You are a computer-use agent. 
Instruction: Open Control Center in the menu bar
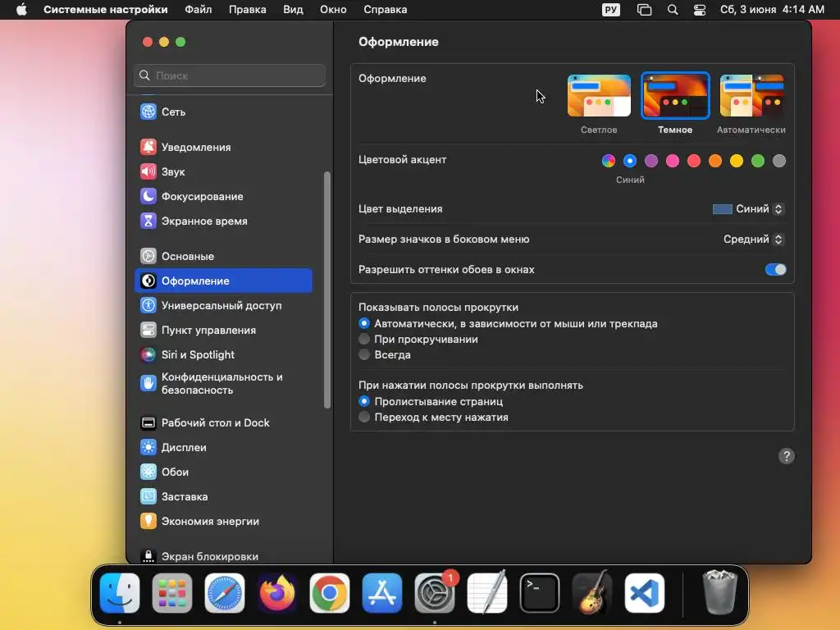pyautogui.click(x=699, y=10)
